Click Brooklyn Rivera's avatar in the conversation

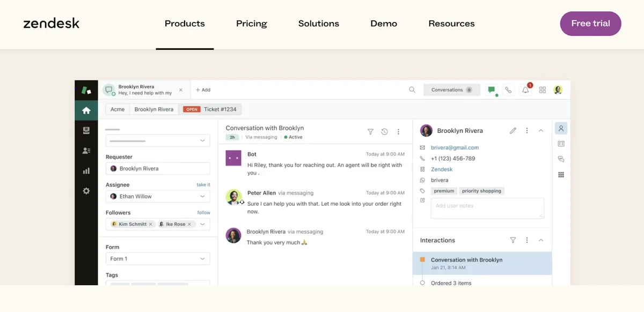pyautogui.click(x=233, y=235)
